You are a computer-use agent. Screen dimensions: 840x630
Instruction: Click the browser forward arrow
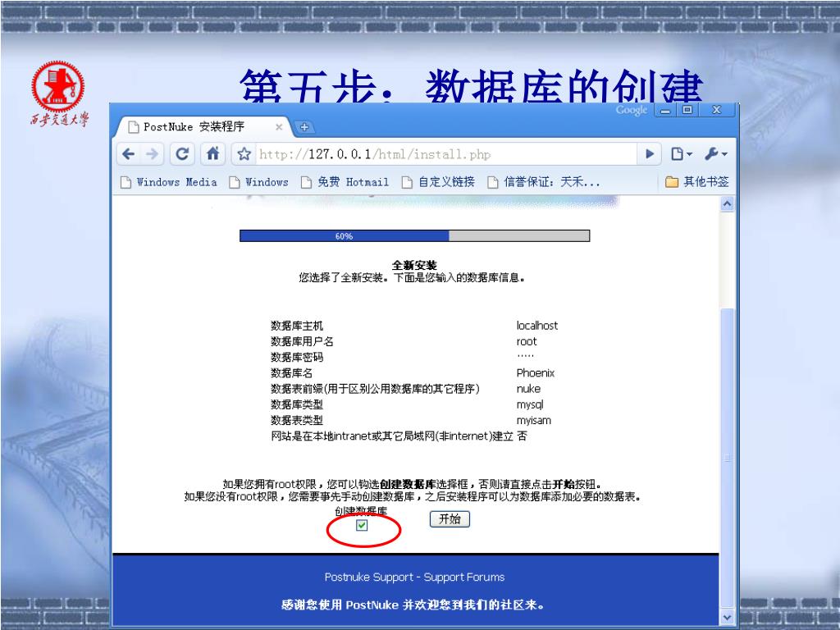pyautogui.click(x=152, y=154)
